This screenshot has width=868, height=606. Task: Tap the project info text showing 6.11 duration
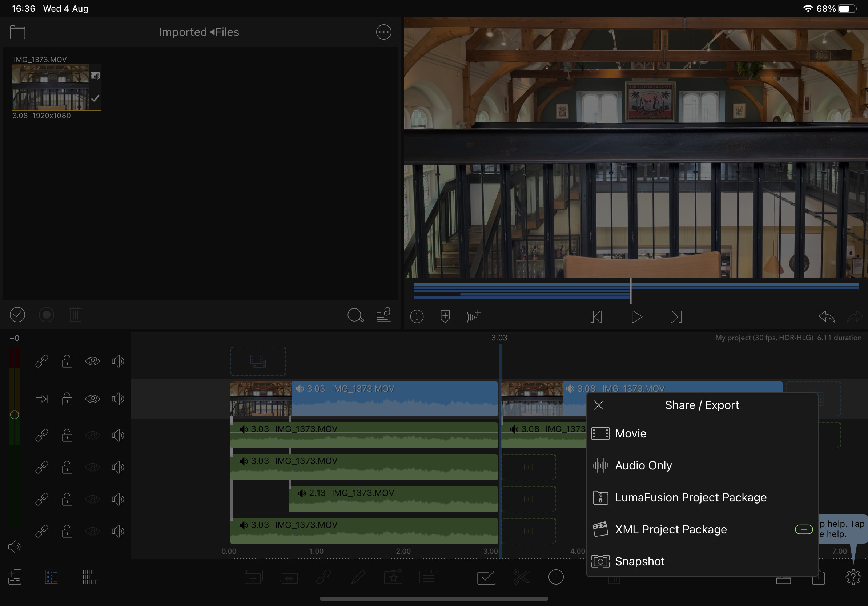coord(788,338)
